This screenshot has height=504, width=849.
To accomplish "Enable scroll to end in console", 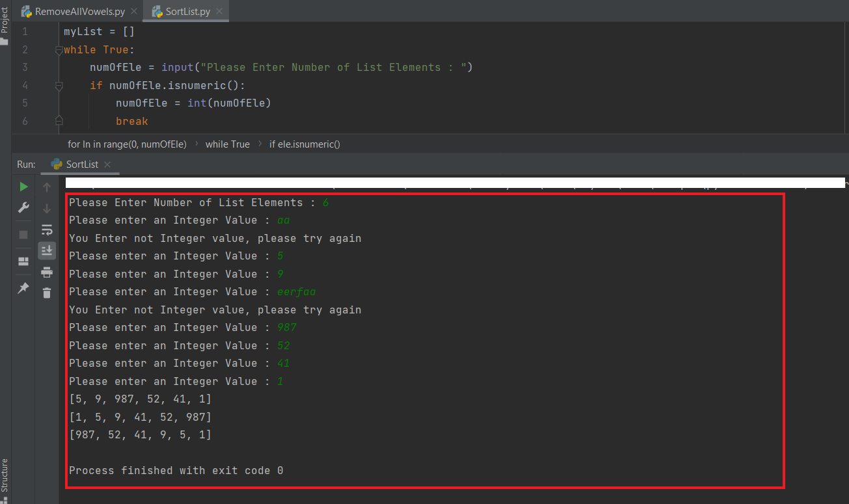I will (46, 250).
